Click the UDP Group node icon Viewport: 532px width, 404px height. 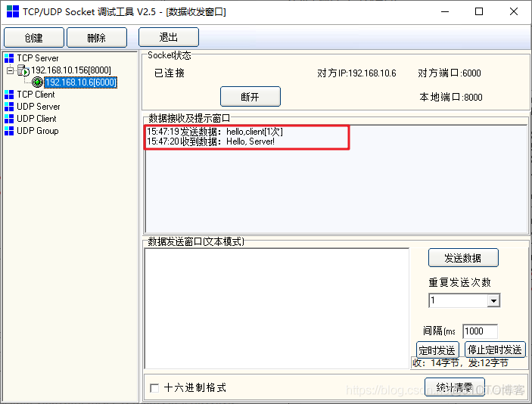point(9,131)
